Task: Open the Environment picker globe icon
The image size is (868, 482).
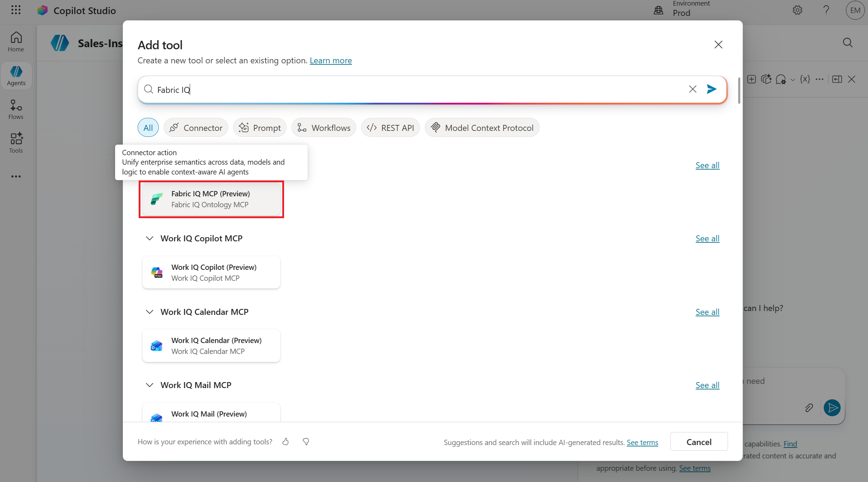Action: [658, 10]
